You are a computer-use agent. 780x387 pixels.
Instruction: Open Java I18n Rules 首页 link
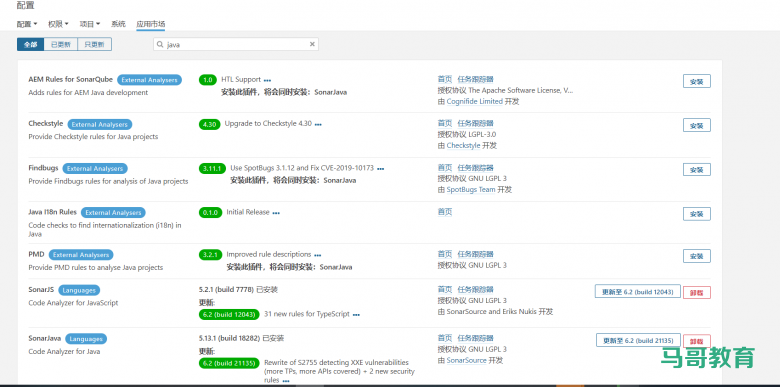pyautogui.click(x=445, y=212)
